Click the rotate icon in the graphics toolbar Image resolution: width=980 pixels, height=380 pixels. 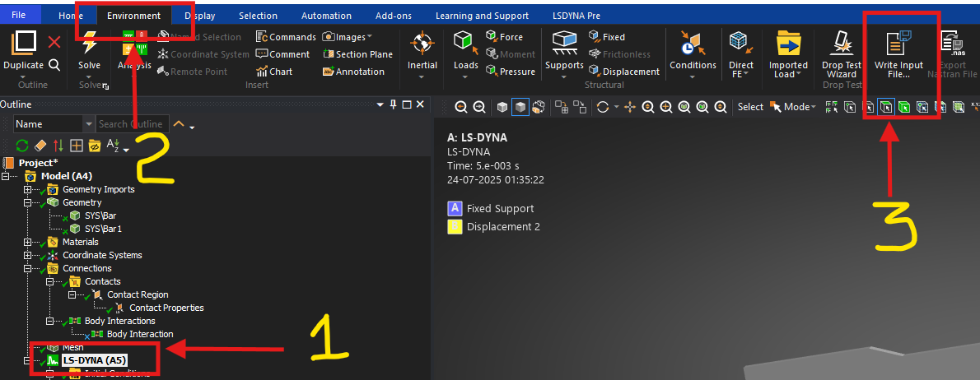coord(603,107)
